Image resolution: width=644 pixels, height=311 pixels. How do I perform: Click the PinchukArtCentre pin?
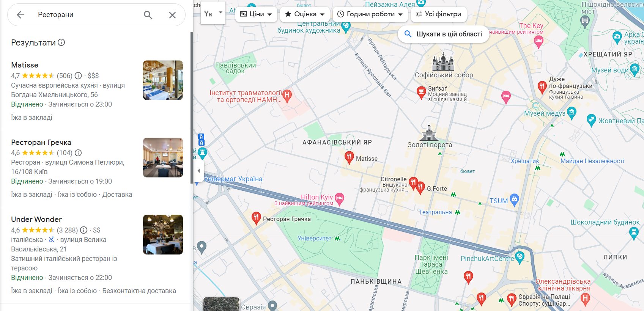520,258
